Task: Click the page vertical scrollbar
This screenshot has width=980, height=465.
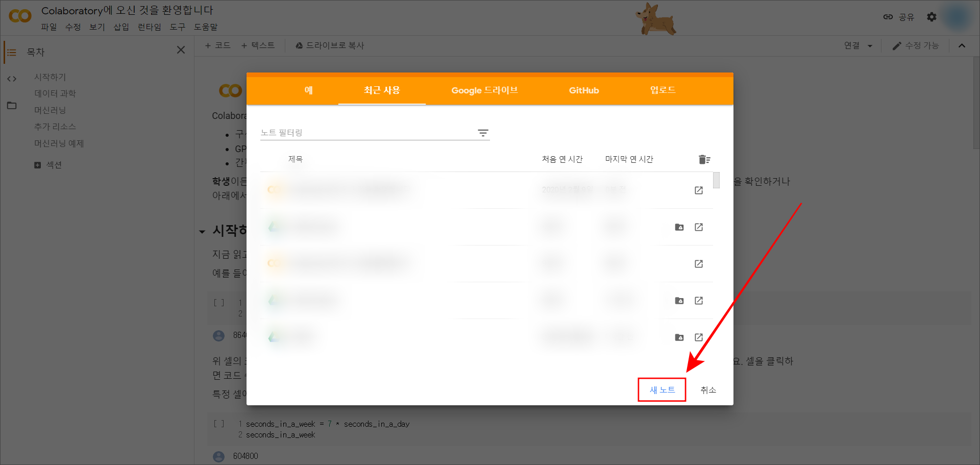Action: pyautogui.click(x=976, y=102)
